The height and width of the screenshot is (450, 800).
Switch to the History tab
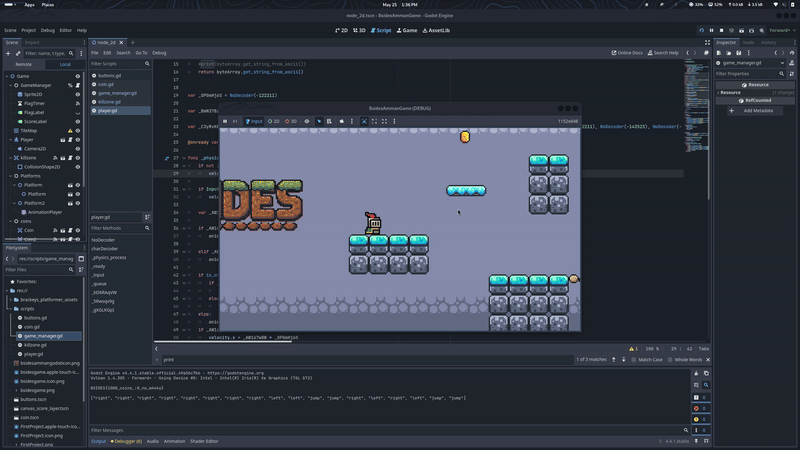click(x=768, y=43)
